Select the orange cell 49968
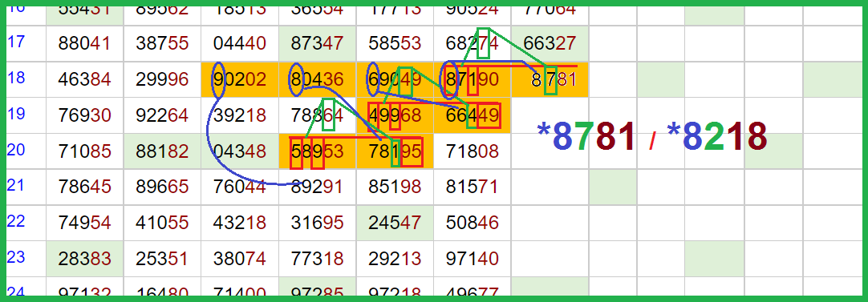868x302 pixels. pos(395,115)
